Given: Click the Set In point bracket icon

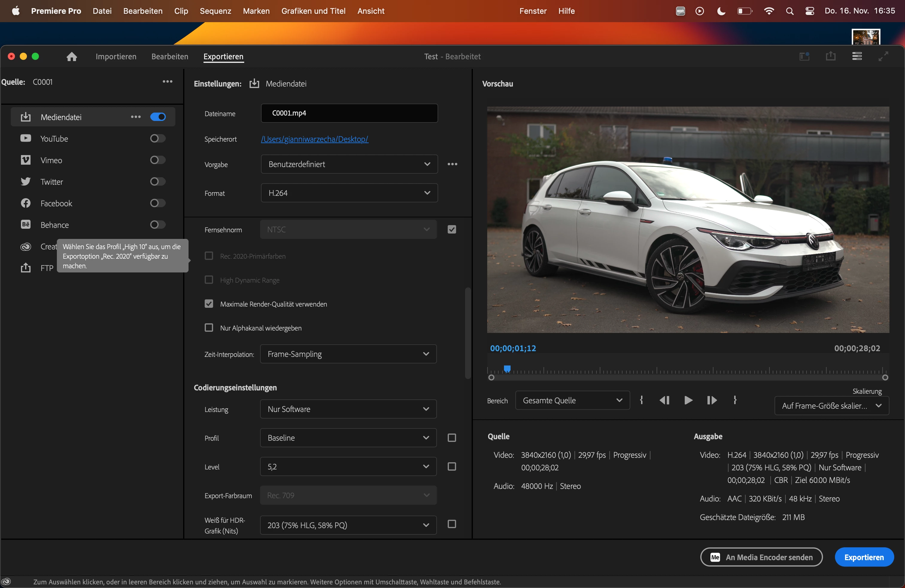Looking at the screenshot, I should [641, 400].
